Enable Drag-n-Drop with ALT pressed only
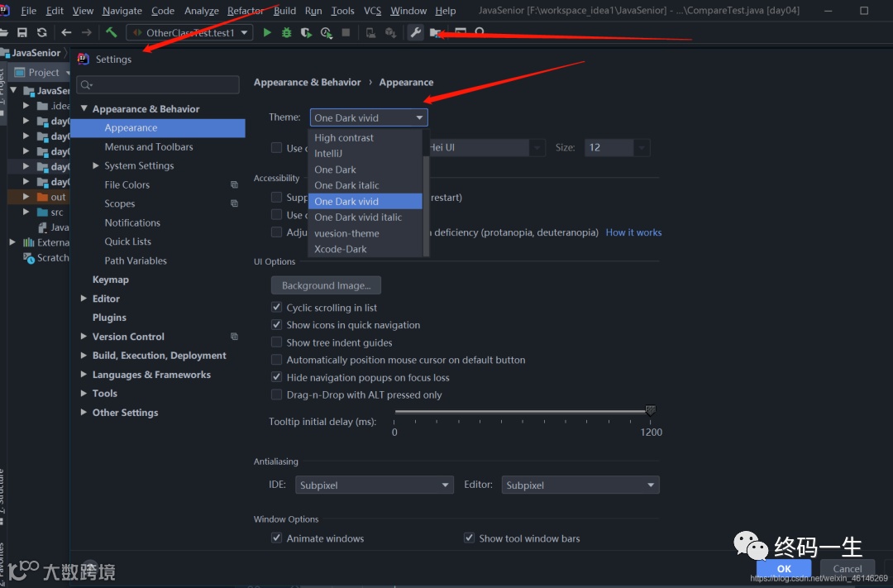 pyautogui.click(x=277, y=394)
